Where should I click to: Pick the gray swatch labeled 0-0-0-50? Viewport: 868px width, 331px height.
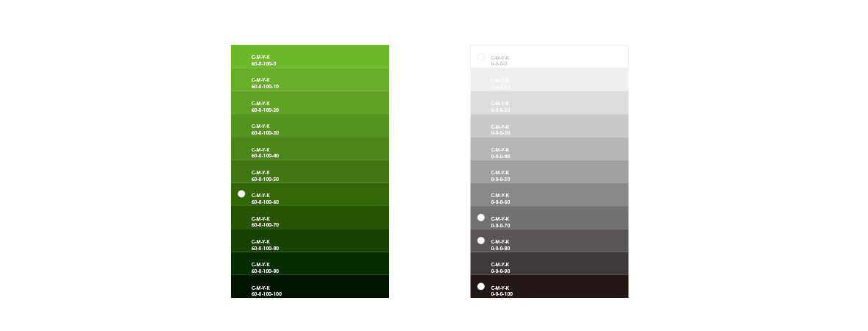549,171
